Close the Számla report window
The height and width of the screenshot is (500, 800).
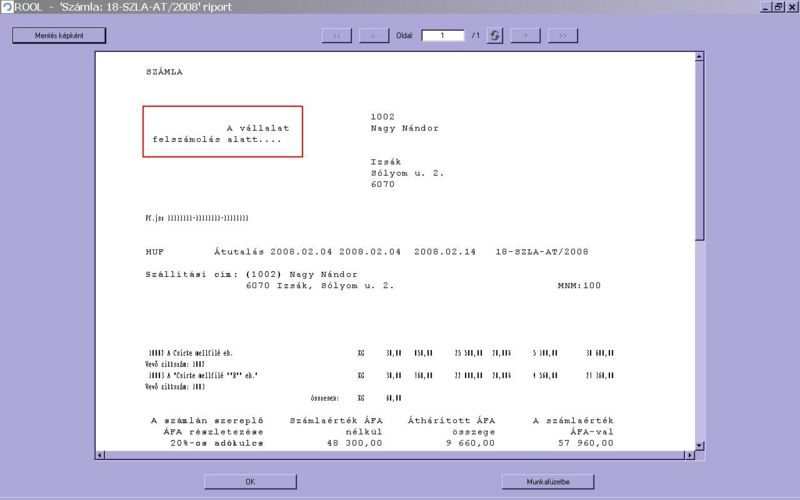coord(792,7)
